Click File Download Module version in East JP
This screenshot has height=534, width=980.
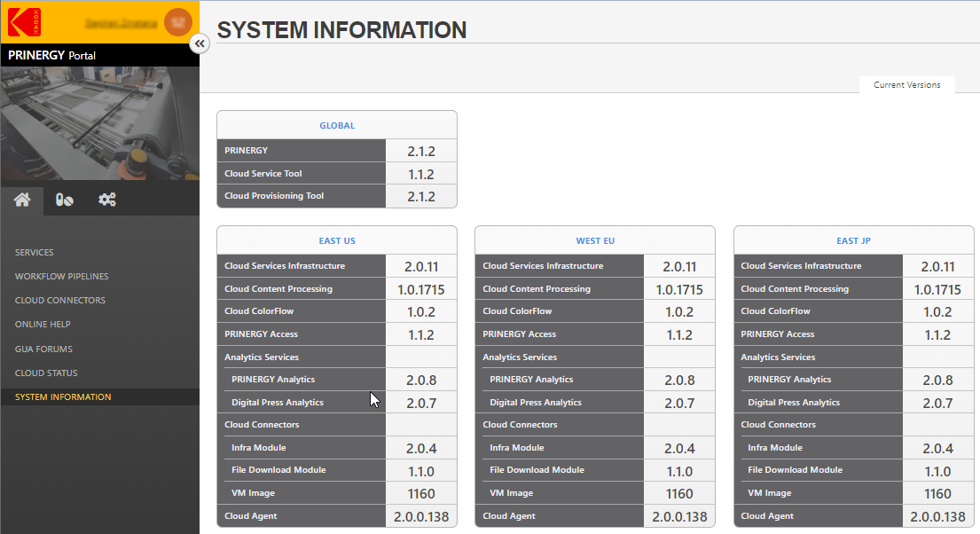click(937, 472)
